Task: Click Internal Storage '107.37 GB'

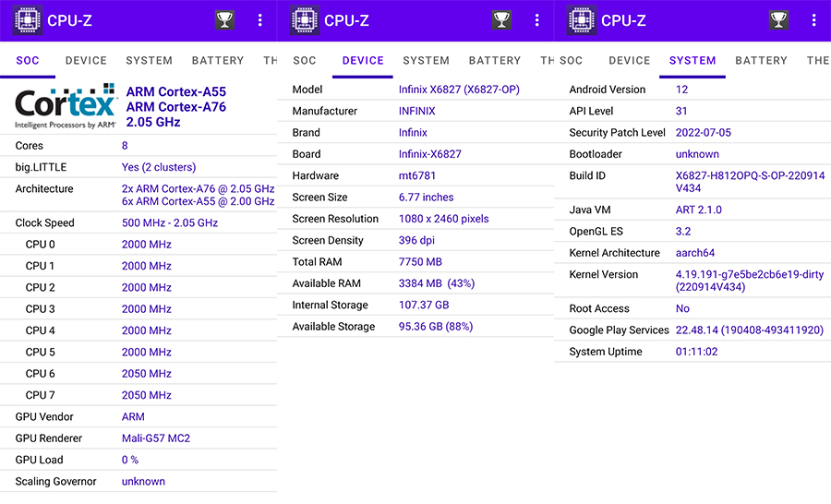Action: [424, 306]
